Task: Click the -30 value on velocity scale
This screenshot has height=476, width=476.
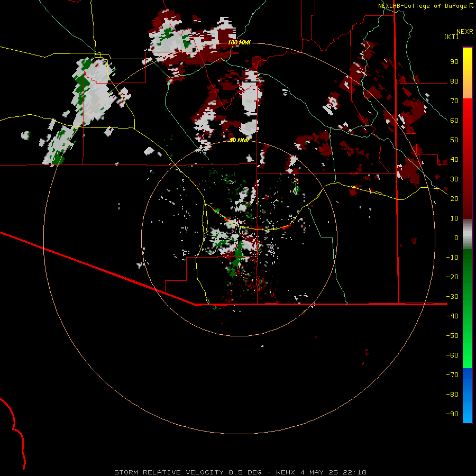Action: [452, 297]
